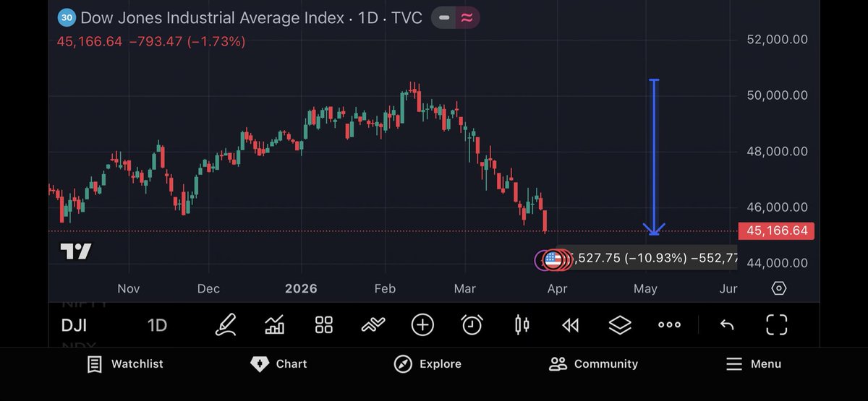The width and height of the screenshot is (868, 401).
Task: Open the object tree layers icon
Action: point(620,325)
